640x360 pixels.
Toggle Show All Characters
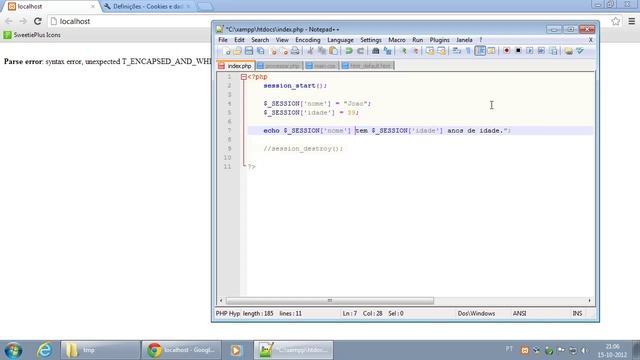point(469,51)
